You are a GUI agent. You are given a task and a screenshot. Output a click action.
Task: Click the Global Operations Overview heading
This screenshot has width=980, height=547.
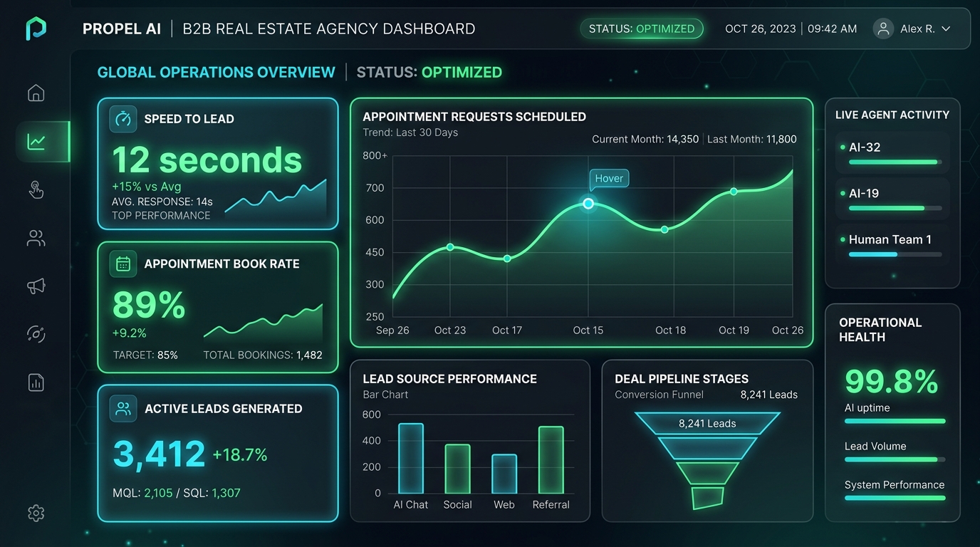(216, 72)
